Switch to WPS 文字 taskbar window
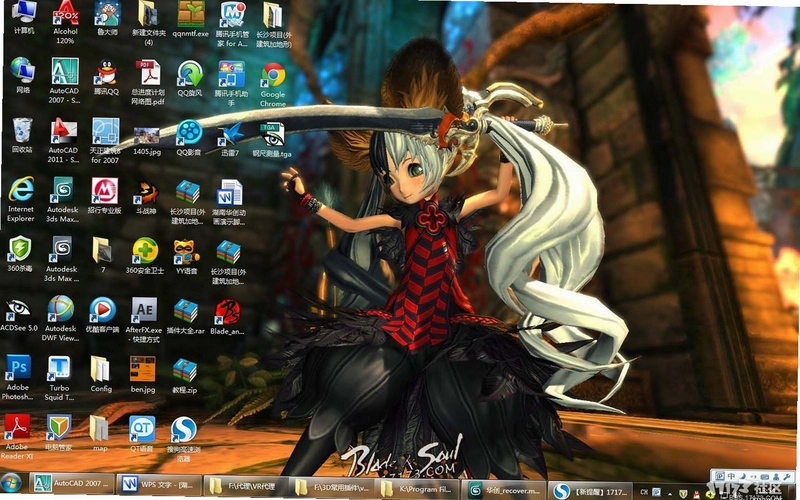800x500 pixels. [159, 485]
